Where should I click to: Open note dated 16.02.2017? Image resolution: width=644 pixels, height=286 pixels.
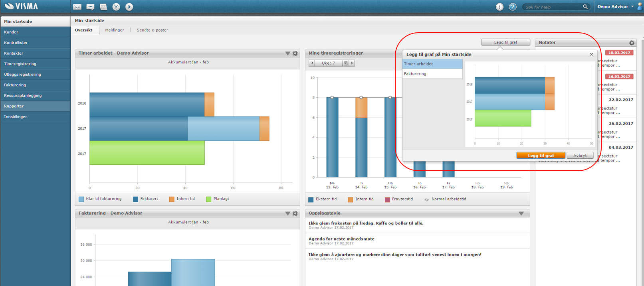tap(619, 77)
